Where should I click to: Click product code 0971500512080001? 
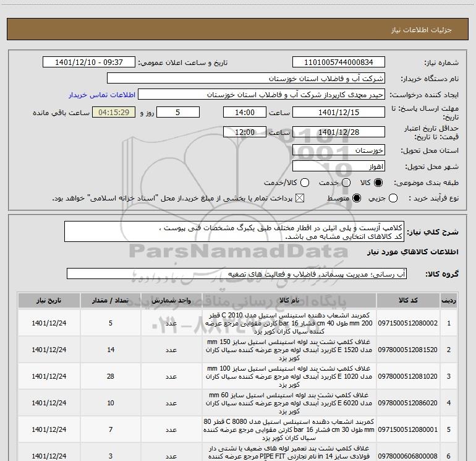(x=408, y=429)
